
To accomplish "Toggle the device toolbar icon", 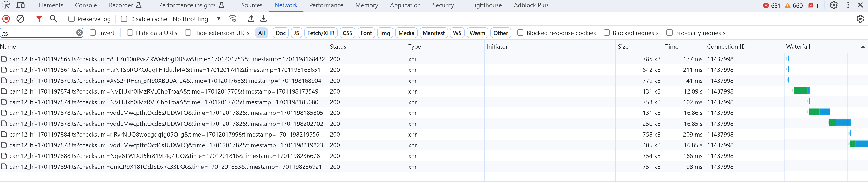I will pos(20,5).
